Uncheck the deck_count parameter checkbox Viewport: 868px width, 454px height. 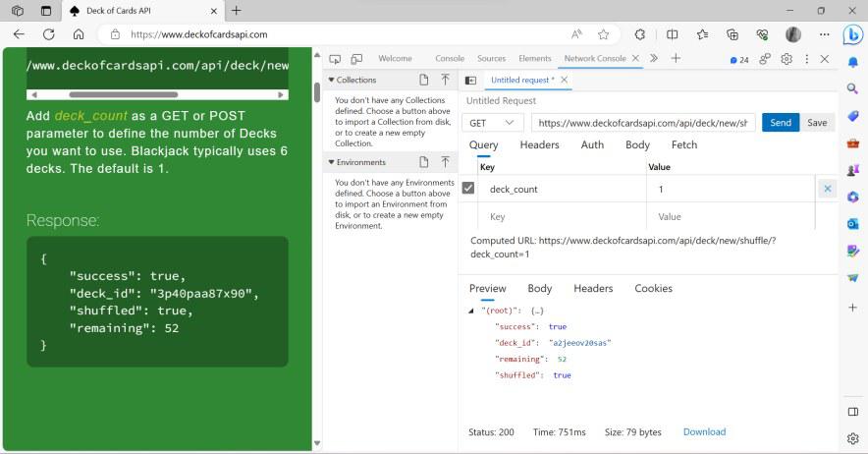(468, 189)
